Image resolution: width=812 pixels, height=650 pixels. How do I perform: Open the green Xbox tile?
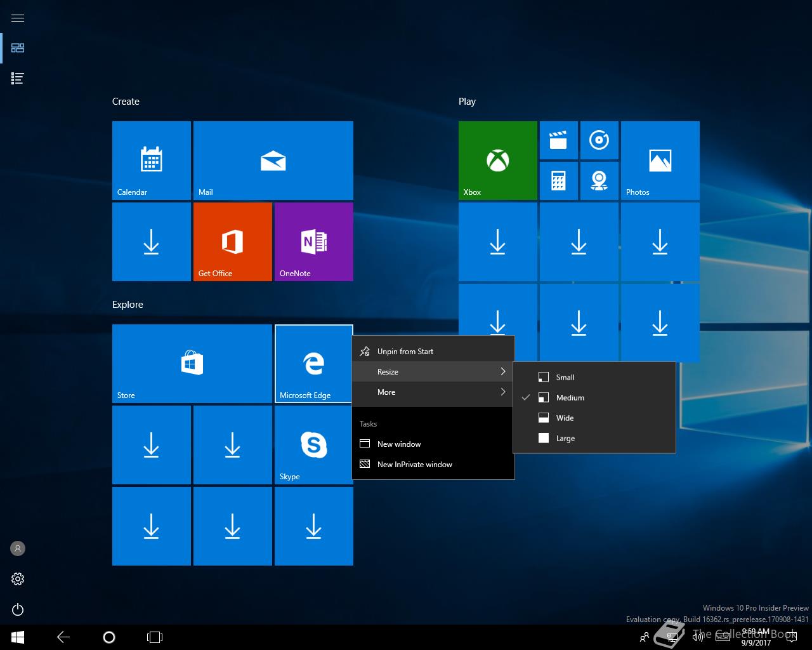tap(498, 161)
